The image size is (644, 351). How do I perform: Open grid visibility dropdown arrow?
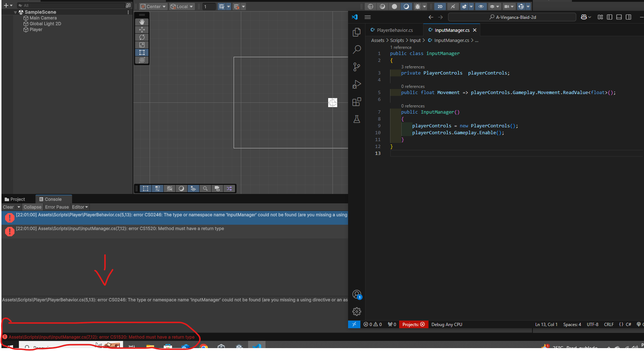point(229,7)
